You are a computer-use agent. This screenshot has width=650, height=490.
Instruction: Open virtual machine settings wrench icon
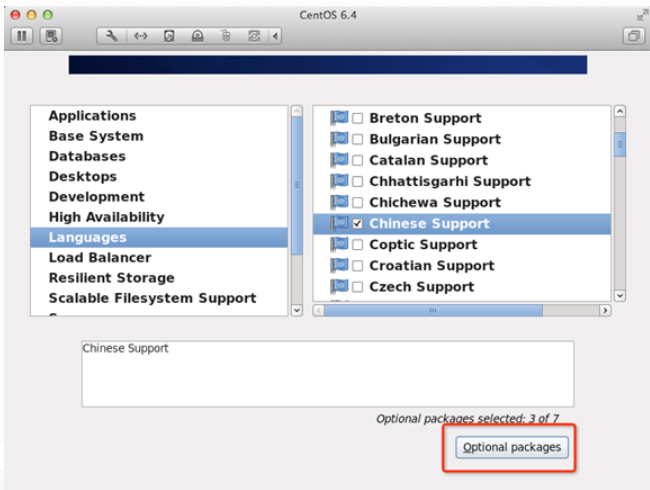click(x=112, y=36)
